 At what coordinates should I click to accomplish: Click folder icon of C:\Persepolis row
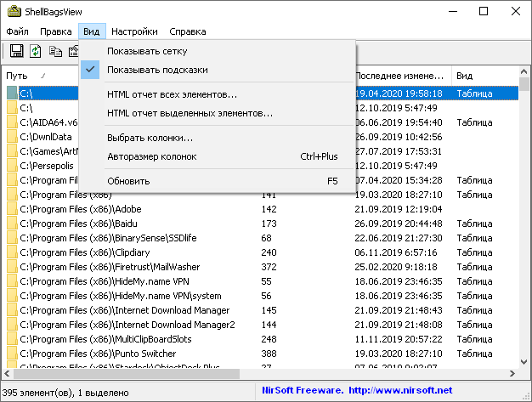pyautogui.click(x=12, y=166)
